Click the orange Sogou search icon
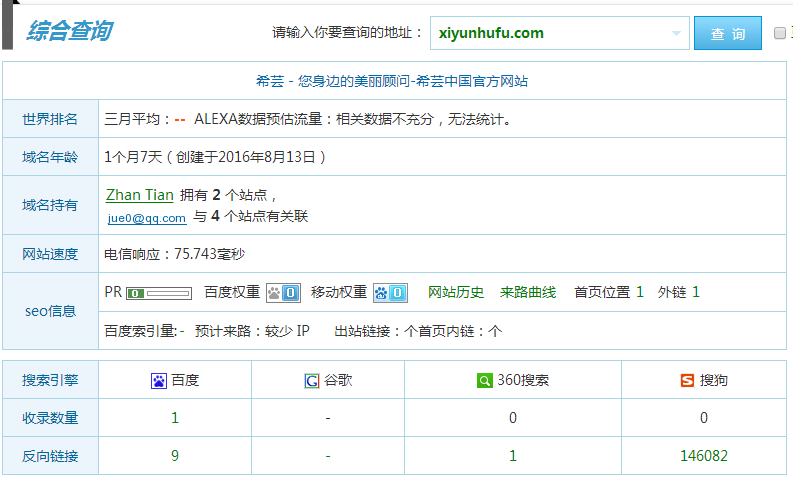The height and width of the screenshot is (479, 793). pos(687,381)
